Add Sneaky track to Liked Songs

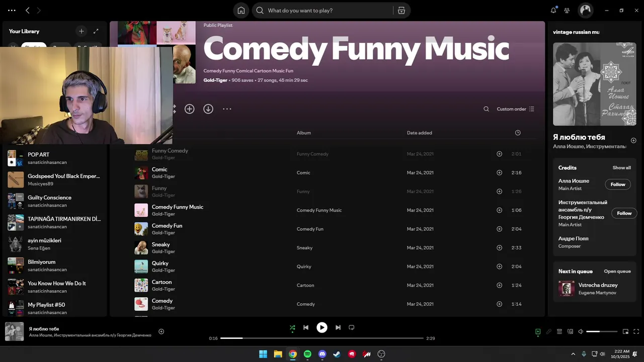pos(499,248)
